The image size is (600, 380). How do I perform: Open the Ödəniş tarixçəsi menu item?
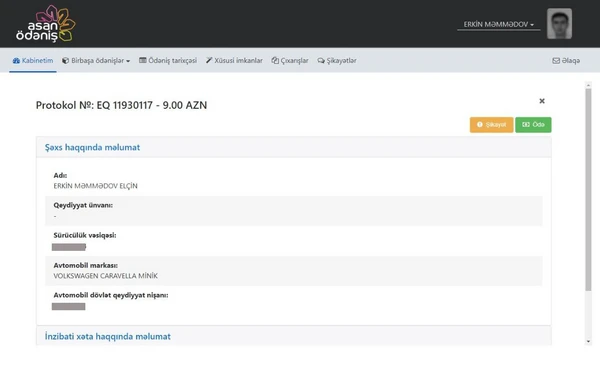pyautogui.click(x=168, y=60)
